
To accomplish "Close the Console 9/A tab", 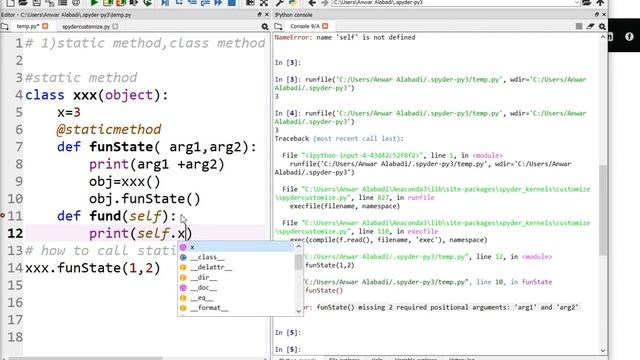I will click(325, 26).
